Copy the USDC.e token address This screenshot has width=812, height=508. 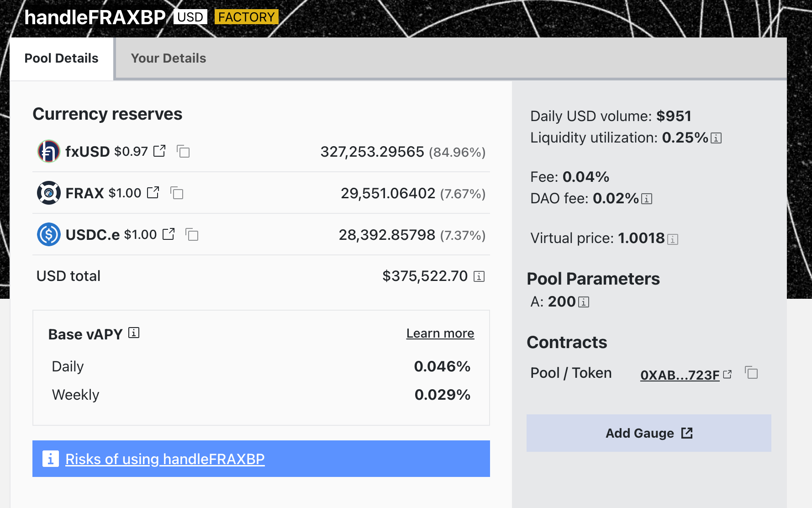(192, 235)
